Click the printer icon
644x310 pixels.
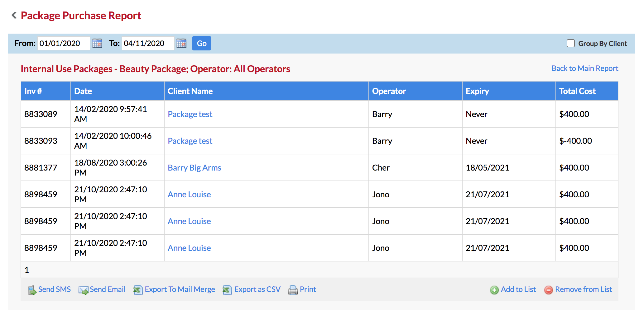pyautogui.click(x=293, y=290)
